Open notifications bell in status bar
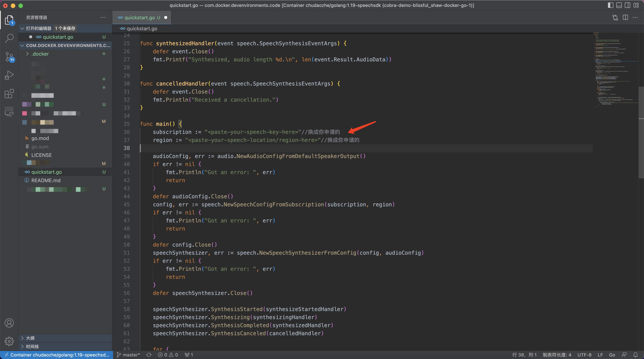Viewport: 644px width, 359px height. coord(636,355)
